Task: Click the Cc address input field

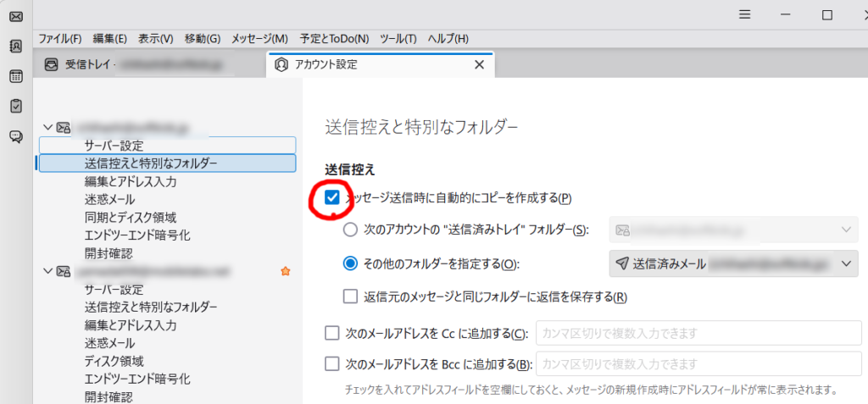Action: 698,333
